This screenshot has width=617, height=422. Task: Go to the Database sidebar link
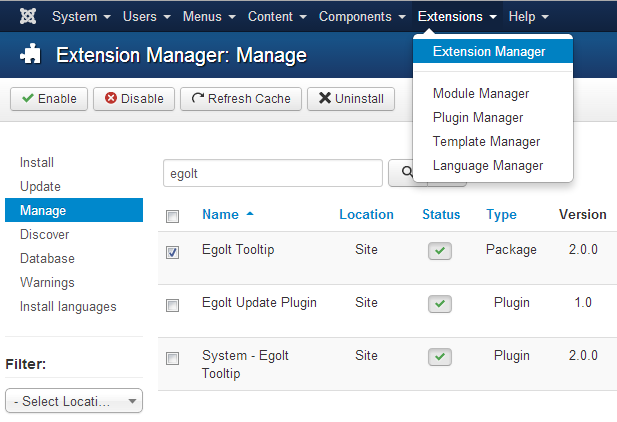tap(47, 259)
